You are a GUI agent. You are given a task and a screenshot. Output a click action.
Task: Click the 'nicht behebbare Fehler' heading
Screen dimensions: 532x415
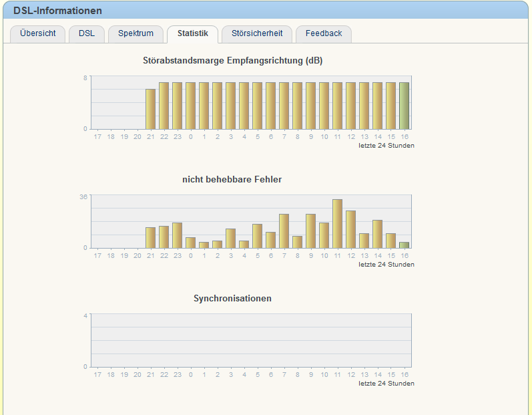click(232, 179)
